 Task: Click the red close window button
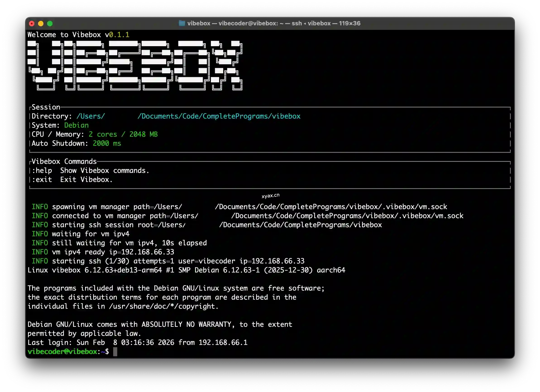pos(32,24)
